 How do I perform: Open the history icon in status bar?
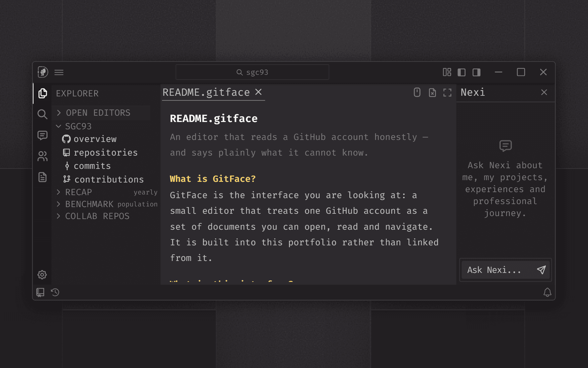[x=55, y=293]
